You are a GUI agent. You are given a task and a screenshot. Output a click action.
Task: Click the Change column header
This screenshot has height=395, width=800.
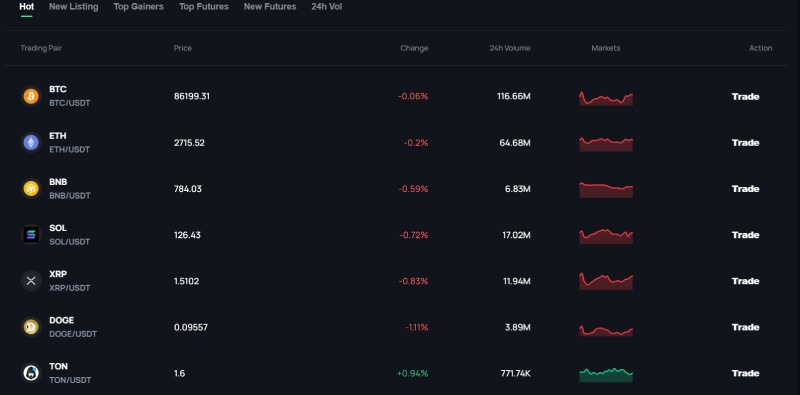[x=414, y=48]
